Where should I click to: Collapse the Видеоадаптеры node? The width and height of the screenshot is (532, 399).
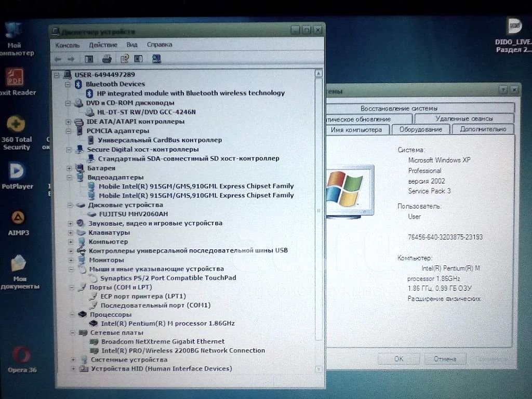[x=69, y=177]
